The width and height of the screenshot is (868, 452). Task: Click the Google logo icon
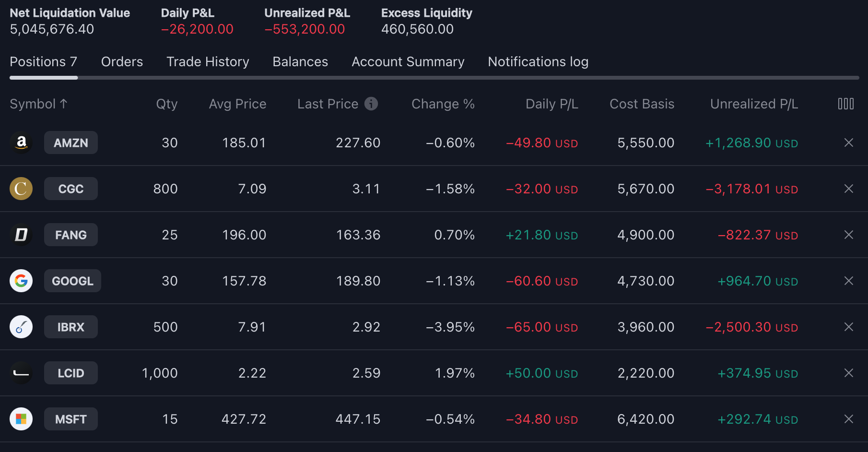21,281
